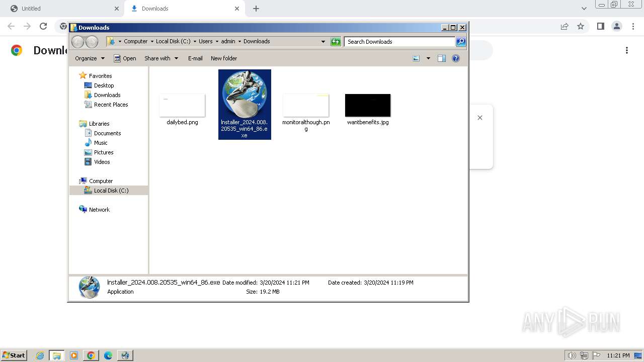Viewport: 644px width, 362px height.
Task: Open Explorer help question-mark icon
Action: click(x=456, y=58)
